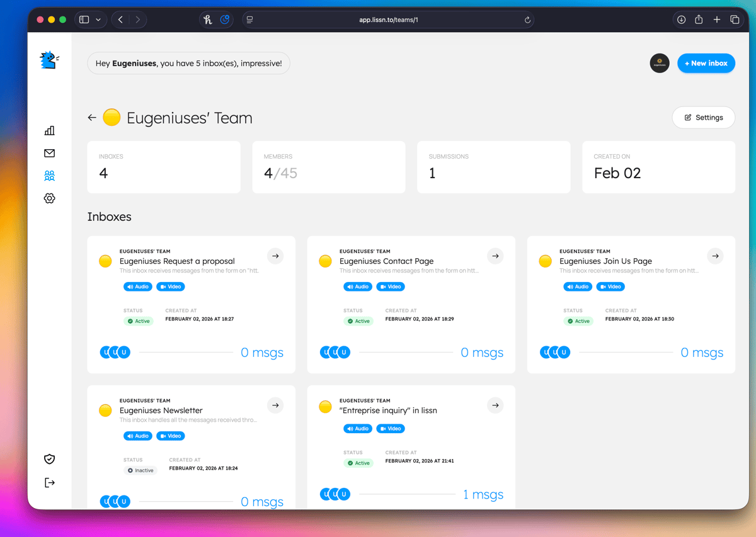Click the Audio tag on Request a proposal card
756x537 pixels.
pos(138,286)
